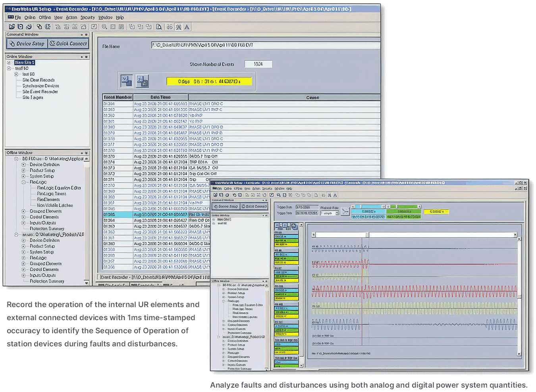This screenshot has height=392, width=536.
Task: Close the Online Window panel via its header X
Action: pyautogui.click(x=86, y=57)
